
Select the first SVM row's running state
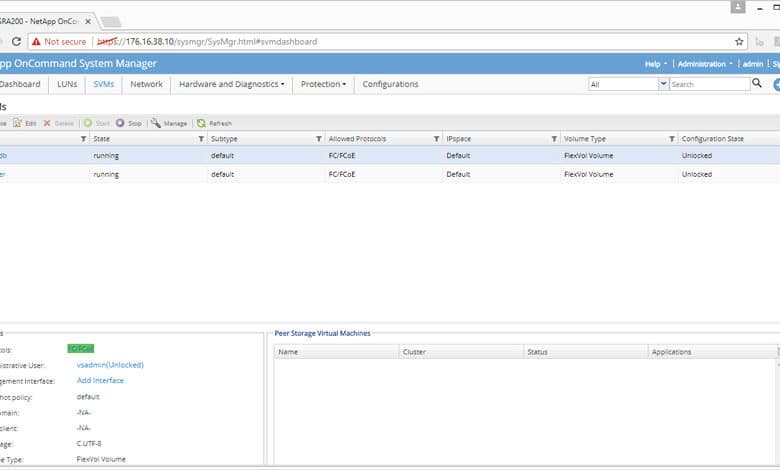[106, 156]
